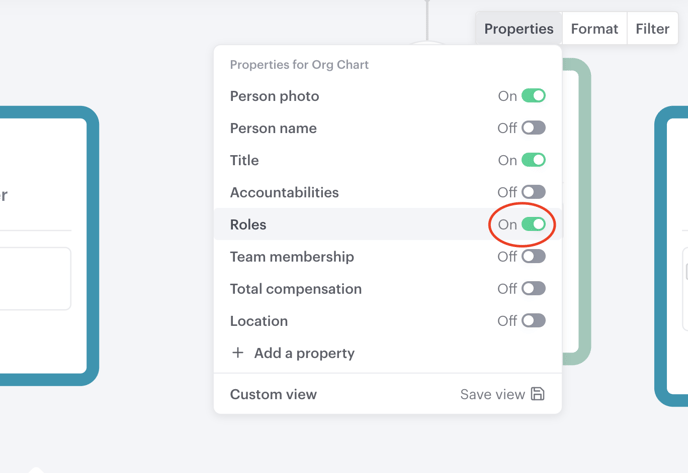The height and width of the screenshot is (473, 688).
Task: Click the save view floppy disk icon
Action: tap(538, 394)
